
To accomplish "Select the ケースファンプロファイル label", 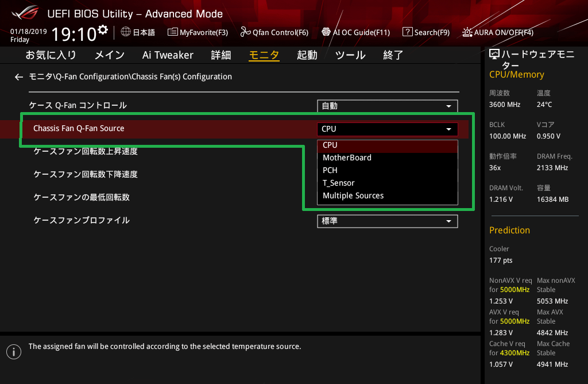I will 82,220.
